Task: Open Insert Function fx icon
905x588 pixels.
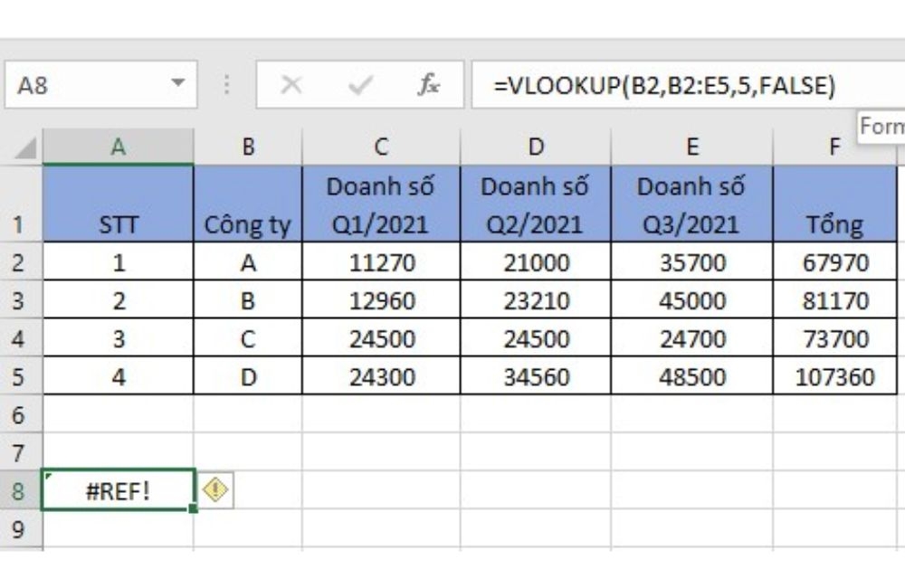Action: (x=428, y=85)
